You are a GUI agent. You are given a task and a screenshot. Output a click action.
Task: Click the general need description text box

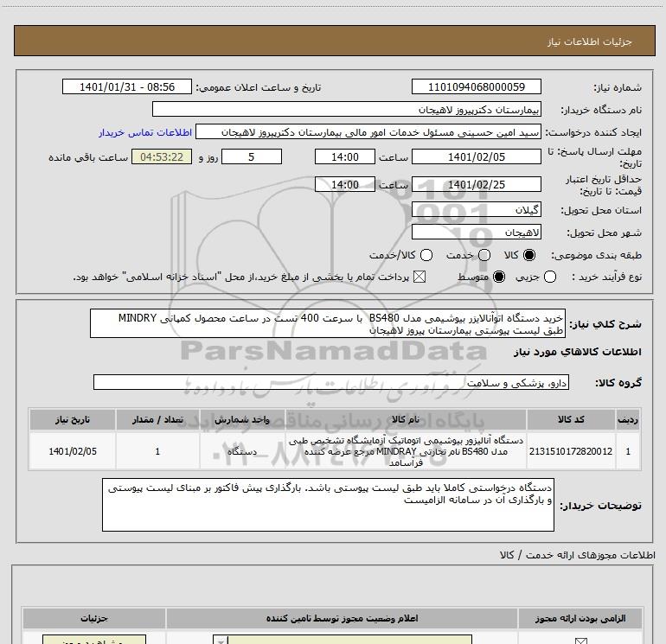coord(328,323)
